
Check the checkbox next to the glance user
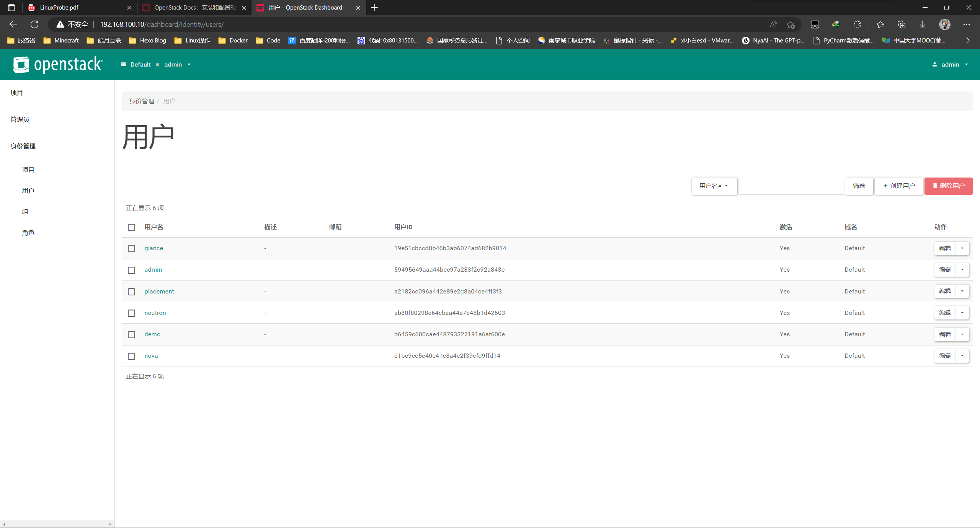click(131, 248)
